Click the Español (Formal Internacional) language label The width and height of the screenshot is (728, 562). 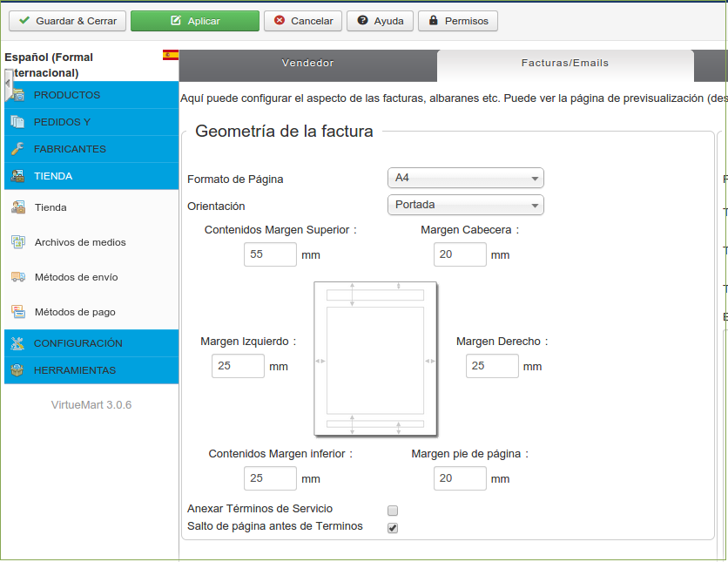(49, 65)
